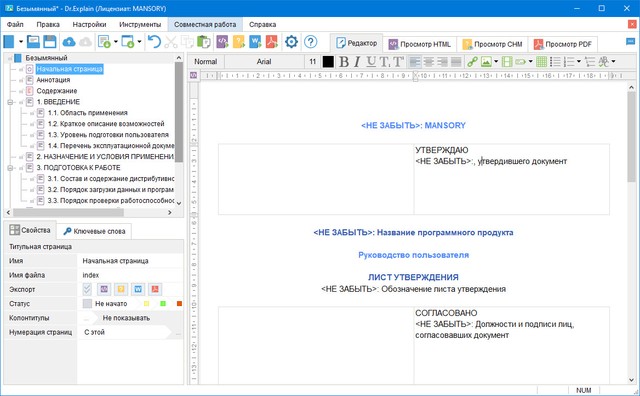
Task: Toggle HTML export icon in Экспорт row
Action: (104, 289)
